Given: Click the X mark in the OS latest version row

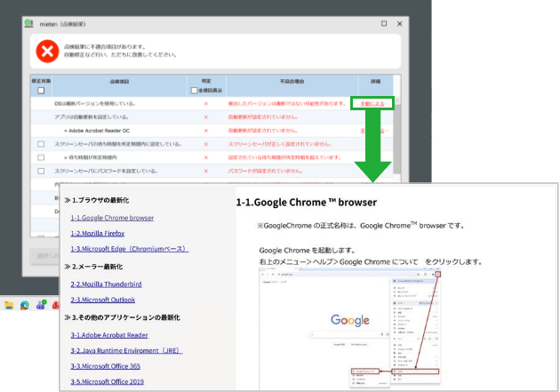Looking at the screenshot, I should click(206, 103).
